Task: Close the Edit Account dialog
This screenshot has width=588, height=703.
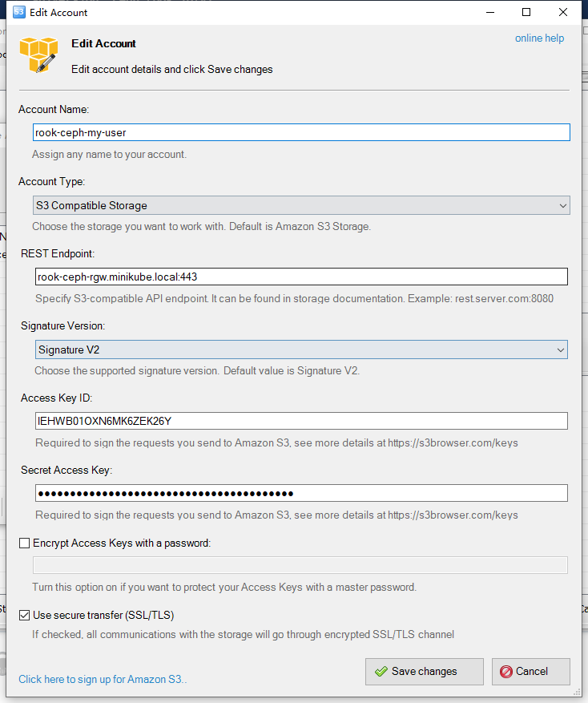Action: pyautogui.click(x=563, y=12)
